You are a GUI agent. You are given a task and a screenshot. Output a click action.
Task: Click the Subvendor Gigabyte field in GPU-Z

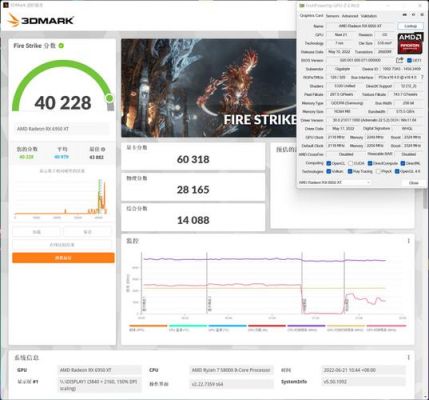click(x=342, y=69)
